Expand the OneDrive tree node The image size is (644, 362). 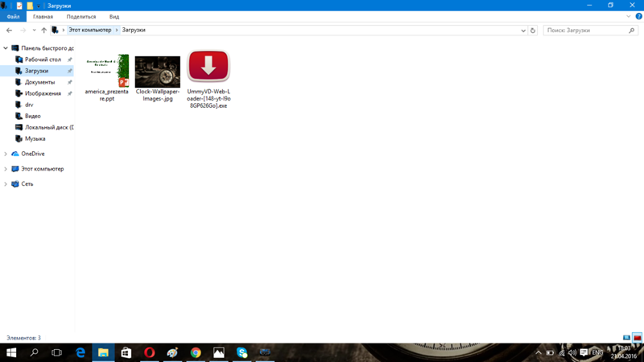[x=6, y=154]
